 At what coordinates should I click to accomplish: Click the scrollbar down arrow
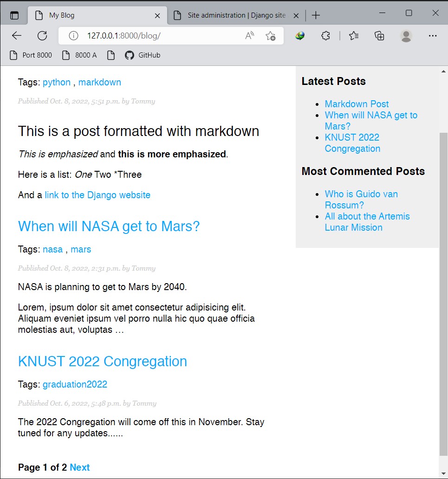[443, 474]
